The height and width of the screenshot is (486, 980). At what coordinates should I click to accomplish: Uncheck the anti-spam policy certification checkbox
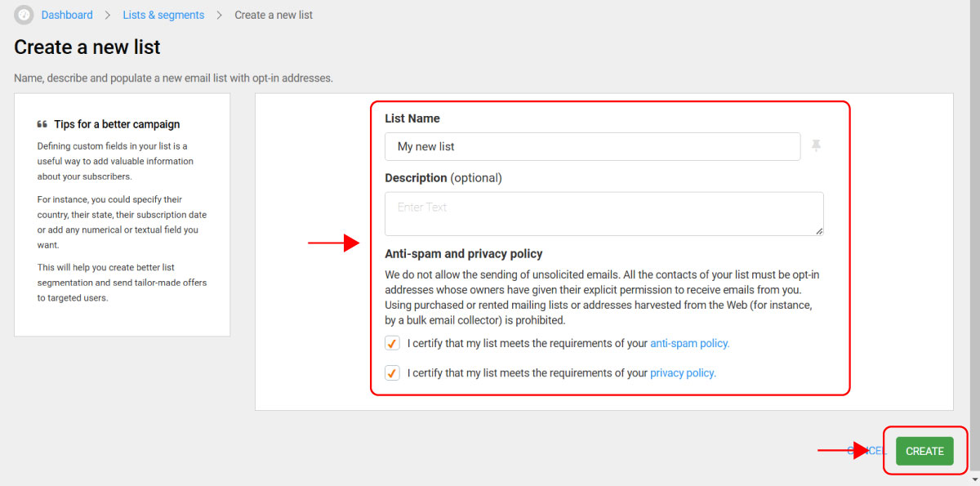pyautogui.click(x=392, y=343)
